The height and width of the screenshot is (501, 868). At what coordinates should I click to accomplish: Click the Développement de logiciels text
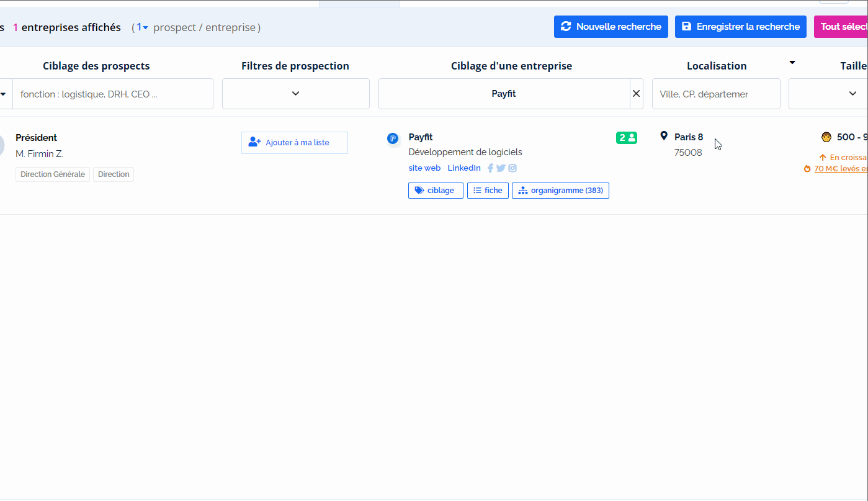coord(465,152)
